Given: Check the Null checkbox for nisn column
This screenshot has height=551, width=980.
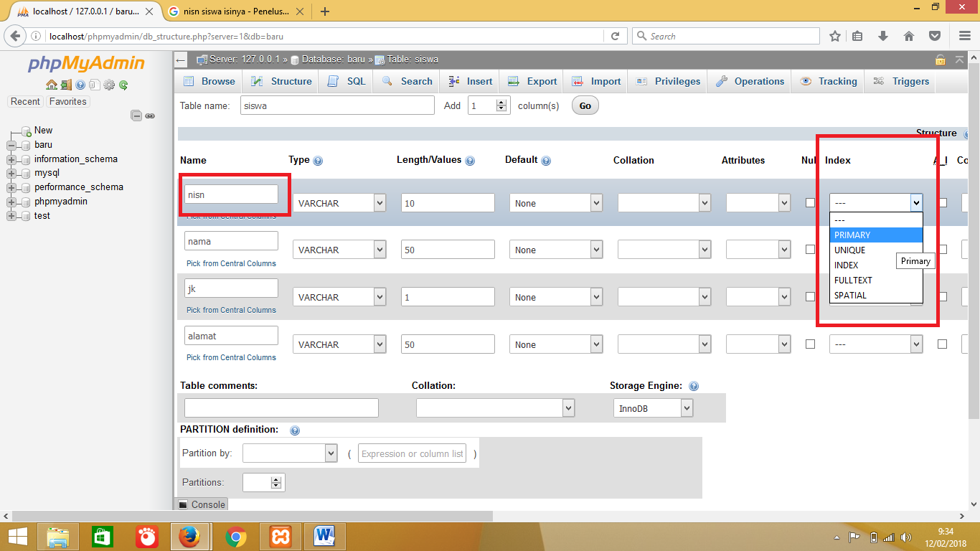Looking at the screenshot, I should pos(811,202).
